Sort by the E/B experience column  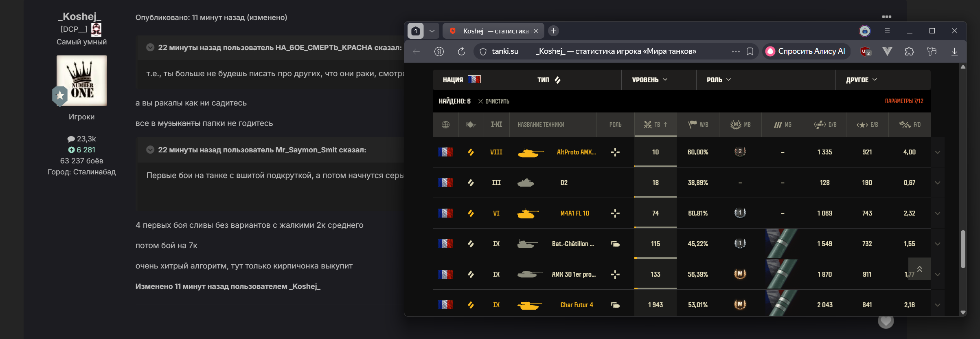867,125
